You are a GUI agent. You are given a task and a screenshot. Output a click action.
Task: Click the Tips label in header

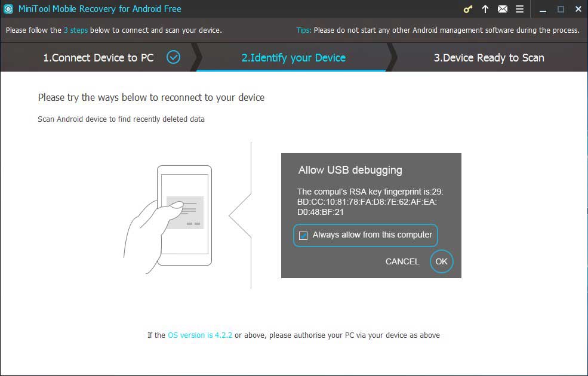(304, 30)
